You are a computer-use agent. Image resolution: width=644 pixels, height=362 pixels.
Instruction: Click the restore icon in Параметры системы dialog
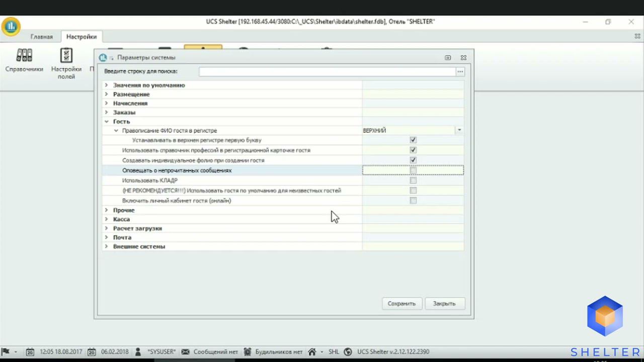pyautogui.click(x=448, y=57)
